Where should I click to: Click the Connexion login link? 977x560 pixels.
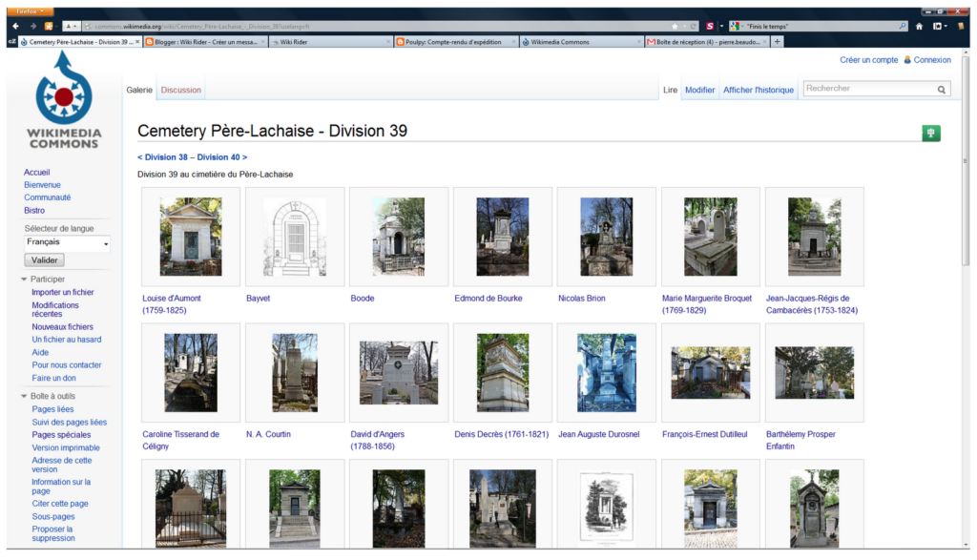tap(931, 60)
